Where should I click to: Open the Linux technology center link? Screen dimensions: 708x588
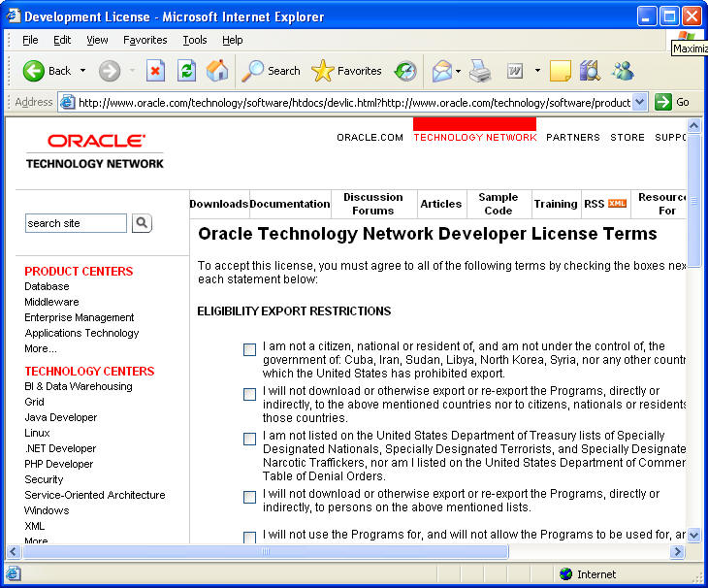click(37, 433)
